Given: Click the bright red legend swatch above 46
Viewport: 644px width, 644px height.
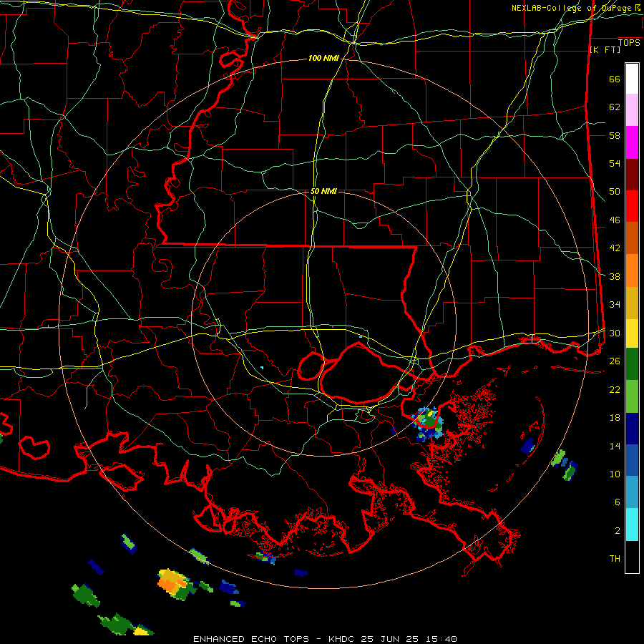Looking at the screenshot, I should click(x=632, y=207).
